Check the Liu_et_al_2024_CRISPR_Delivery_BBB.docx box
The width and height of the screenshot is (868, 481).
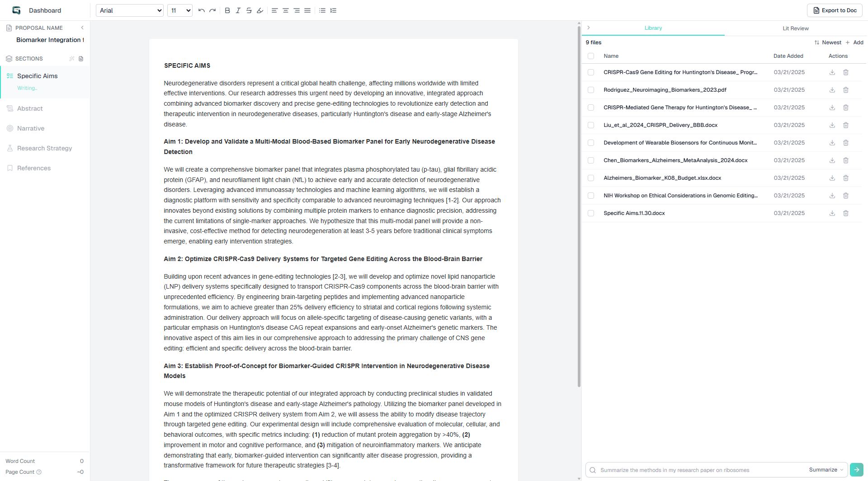[591, 125]
